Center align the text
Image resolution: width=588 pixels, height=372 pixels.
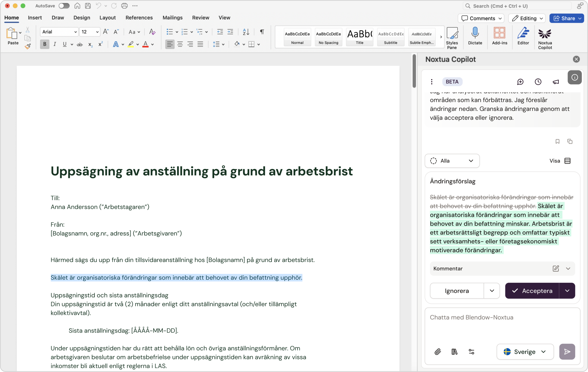click(180, 44)
